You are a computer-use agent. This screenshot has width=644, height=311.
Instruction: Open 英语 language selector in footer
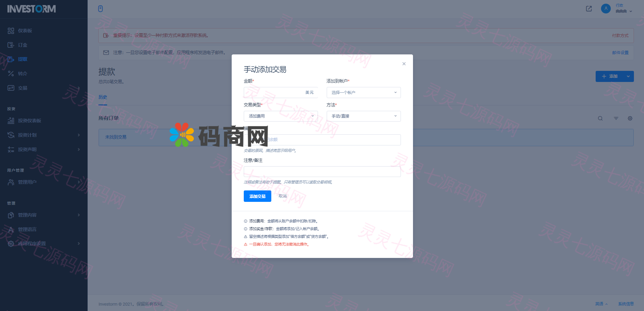click(601, 304)
